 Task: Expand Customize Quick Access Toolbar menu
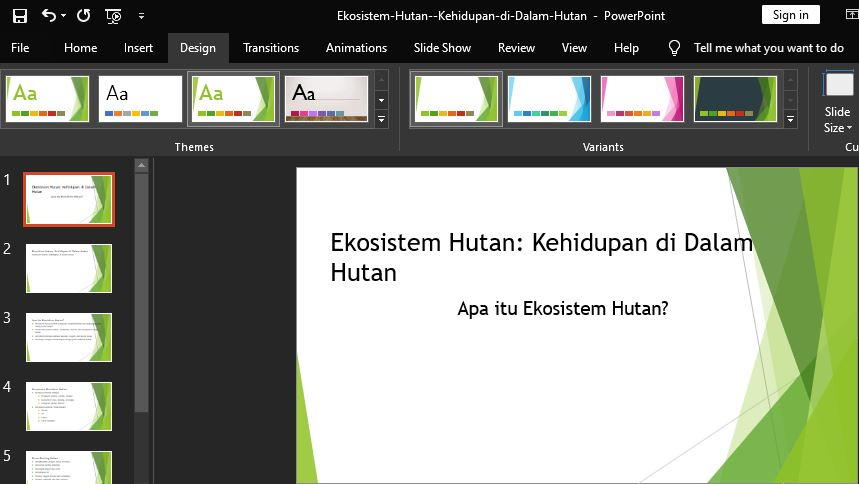(141, 16)
